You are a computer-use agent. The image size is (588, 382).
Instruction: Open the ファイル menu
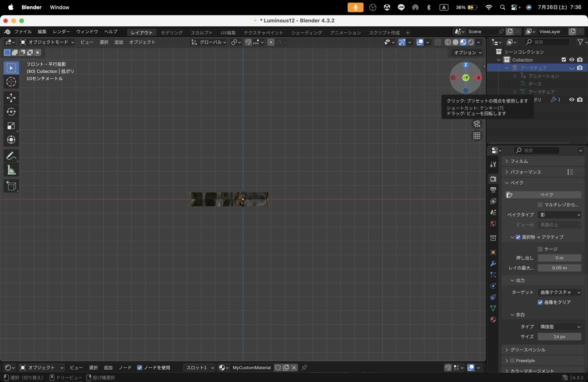click(x=23, y=32)
